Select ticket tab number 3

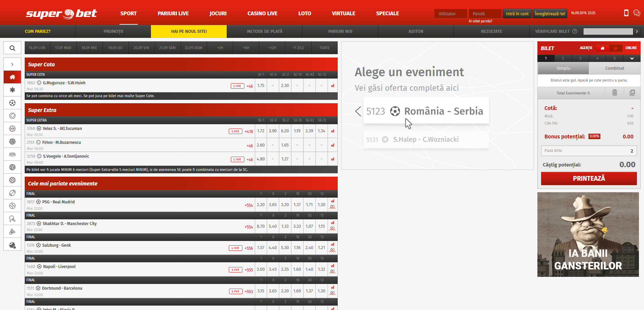click(x=580, y=59)
